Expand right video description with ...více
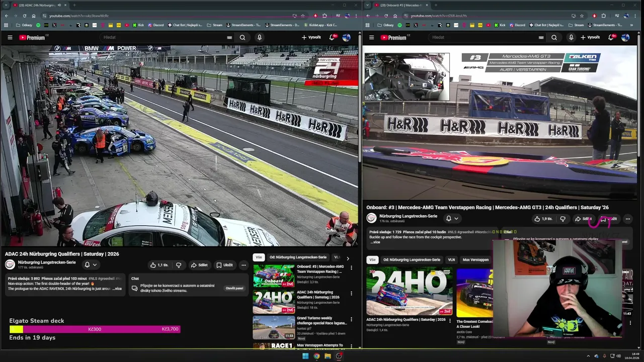Viewport: 644px width, 362px height. [x=375, y=242]
